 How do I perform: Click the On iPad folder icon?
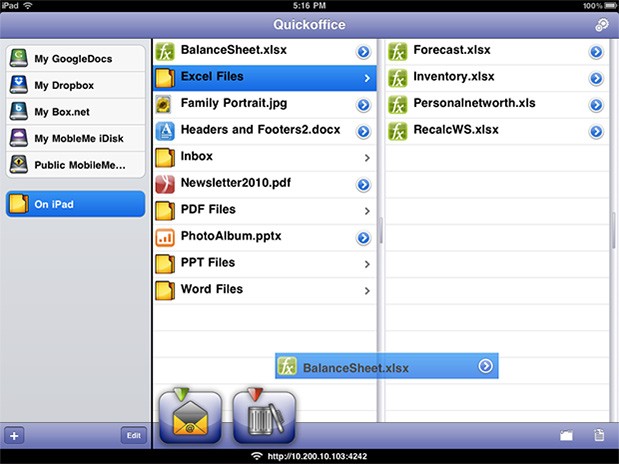(19, 204)
